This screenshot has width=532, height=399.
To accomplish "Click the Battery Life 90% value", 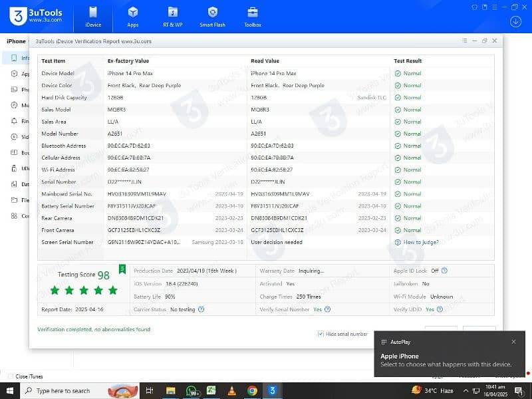I will point(170,297).
